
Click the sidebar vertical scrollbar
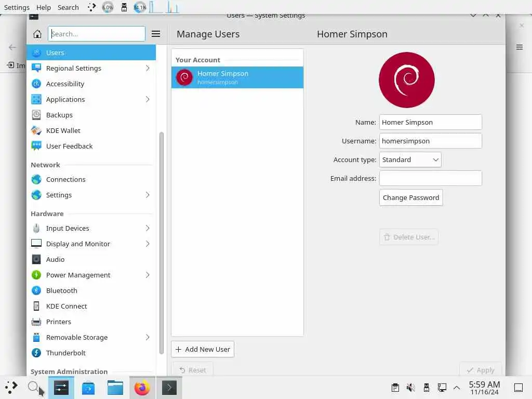[x=162, y=243]
